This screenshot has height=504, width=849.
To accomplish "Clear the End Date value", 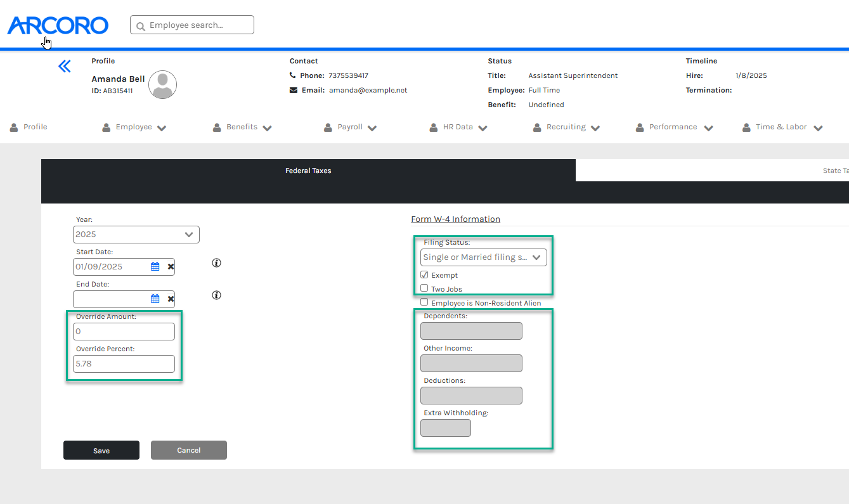I will click(171, 299).
